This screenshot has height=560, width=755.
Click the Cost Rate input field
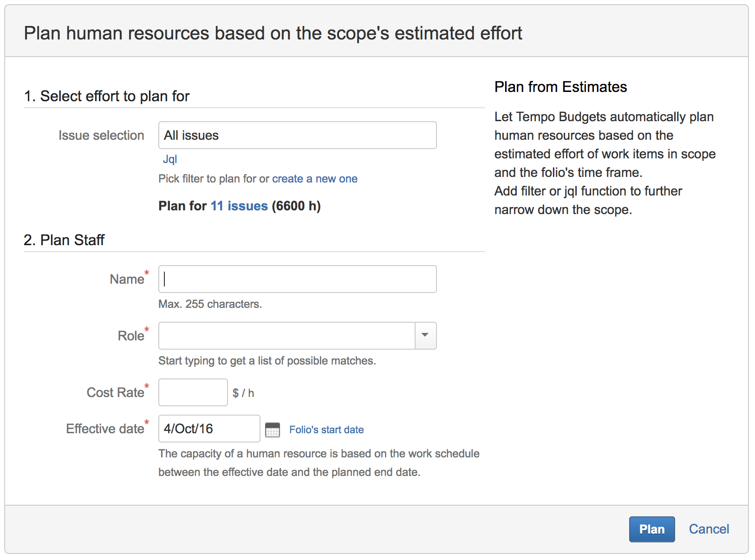click(x=193, y=392)
